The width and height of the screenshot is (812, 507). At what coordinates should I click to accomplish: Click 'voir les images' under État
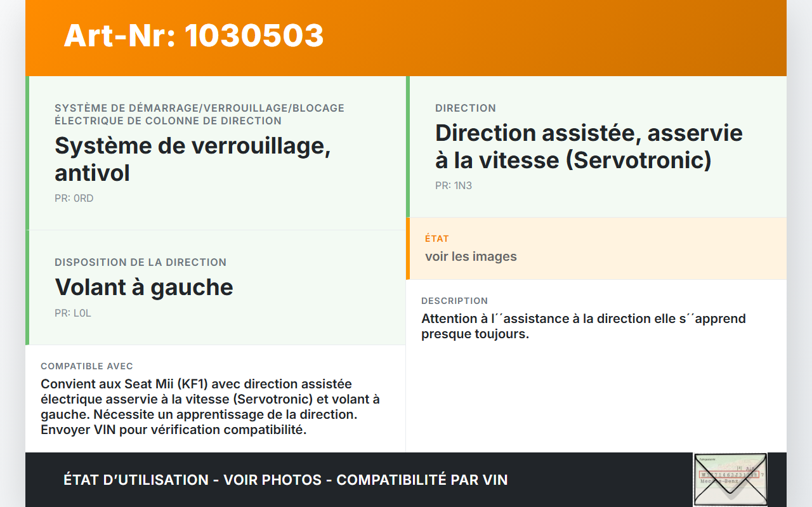click(471, 256)
